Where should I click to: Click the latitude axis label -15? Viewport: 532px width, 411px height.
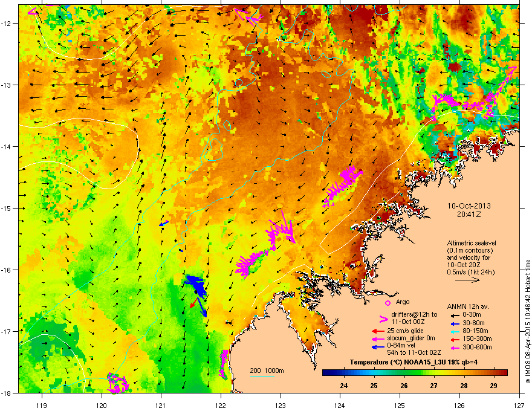(7, 208)
